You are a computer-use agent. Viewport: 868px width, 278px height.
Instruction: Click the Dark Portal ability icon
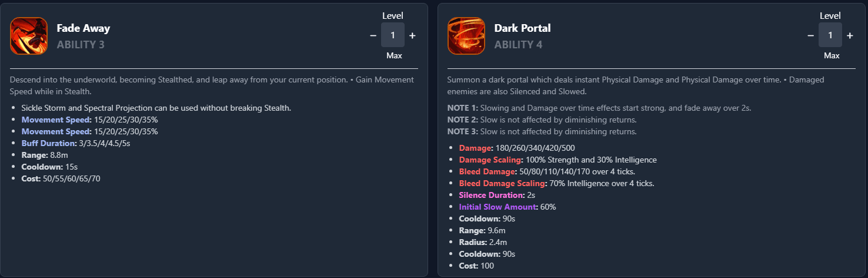click(x=466, y=36)
